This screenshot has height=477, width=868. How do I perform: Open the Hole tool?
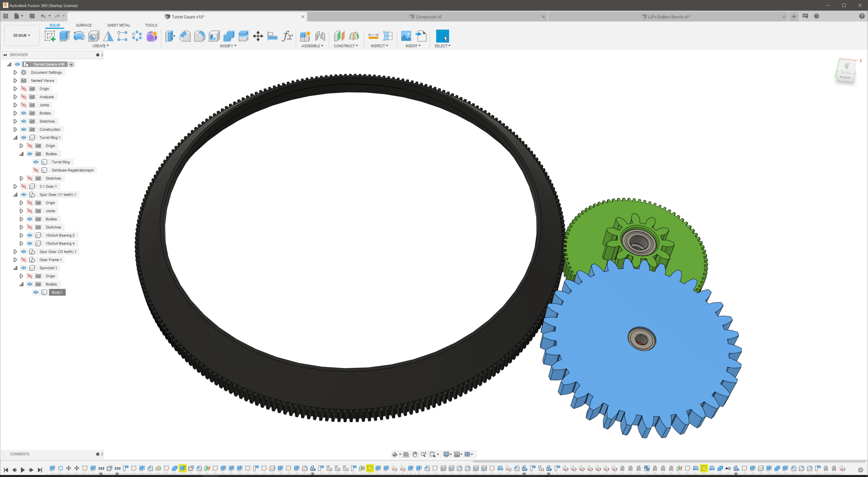point(94,36)
